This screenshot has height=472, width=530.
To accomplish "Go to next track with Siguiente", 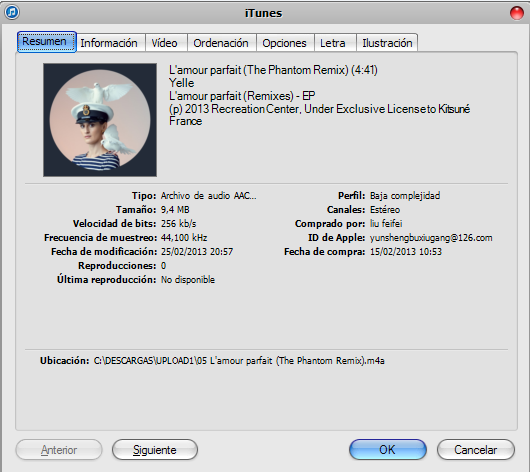I will [x=155, y=450].
